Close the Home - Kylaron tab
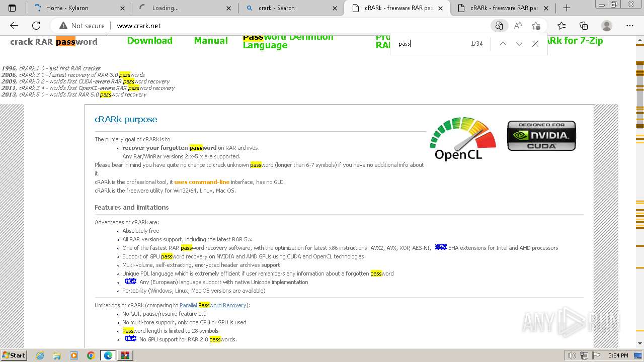644x362 pixels. tap(123, 8)
